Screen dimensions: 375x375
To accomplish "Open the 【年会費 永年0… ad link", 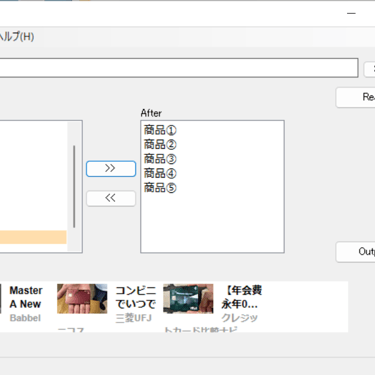I will coord(242,304).
